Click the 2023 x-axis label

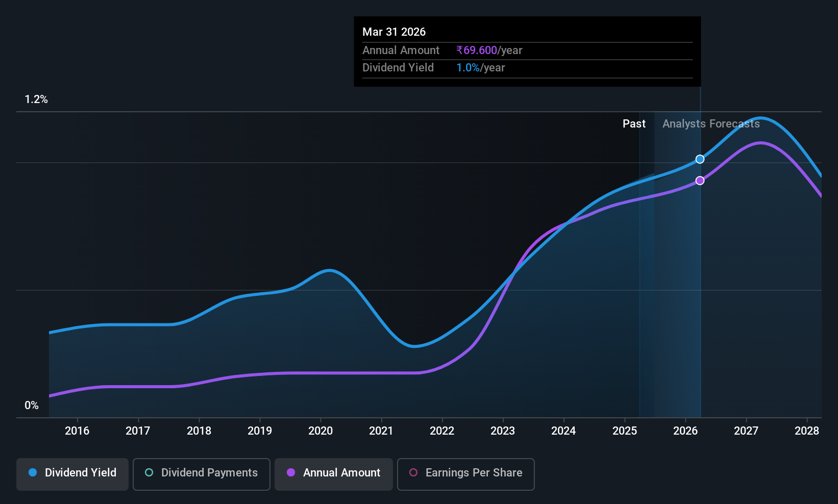[503, 431]
